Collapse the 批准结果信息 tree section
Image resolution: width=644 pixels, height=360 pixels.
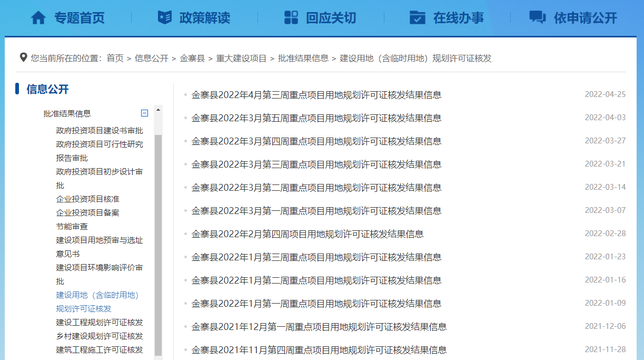pos(145,113)
